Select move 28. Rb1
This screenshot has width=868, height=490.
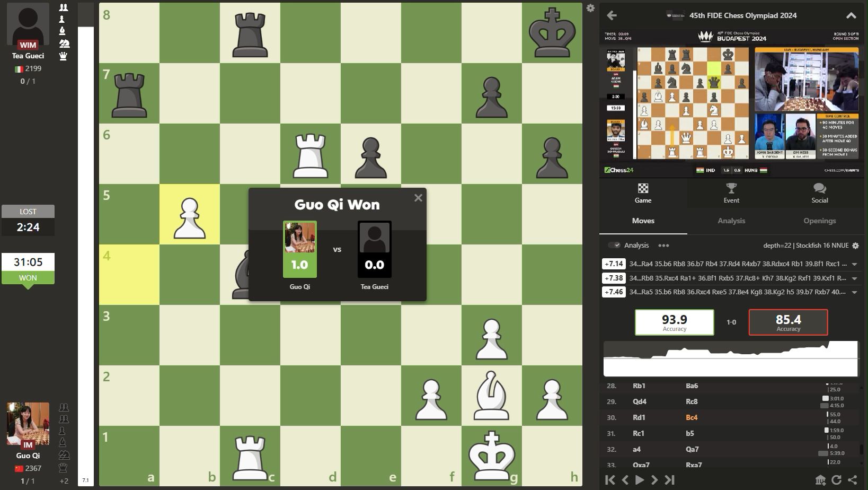pyautogui.click(x=639, y=386)
